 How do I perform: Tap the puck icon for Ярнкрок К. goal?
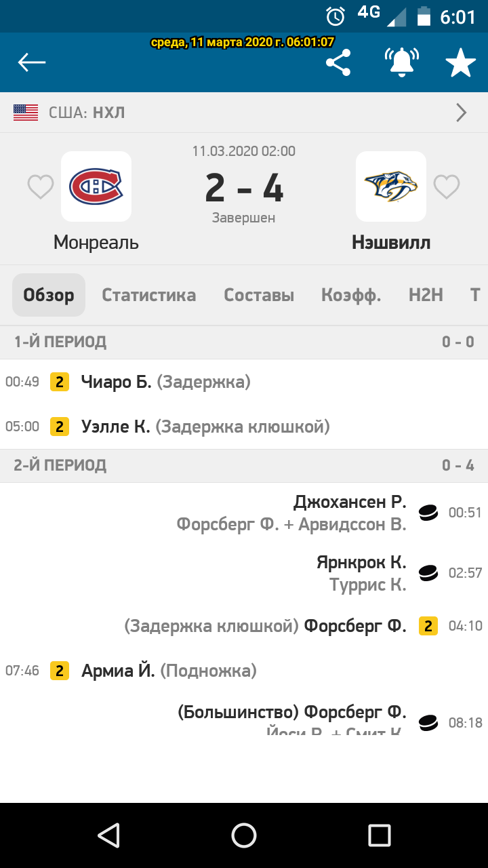[428, 573]
